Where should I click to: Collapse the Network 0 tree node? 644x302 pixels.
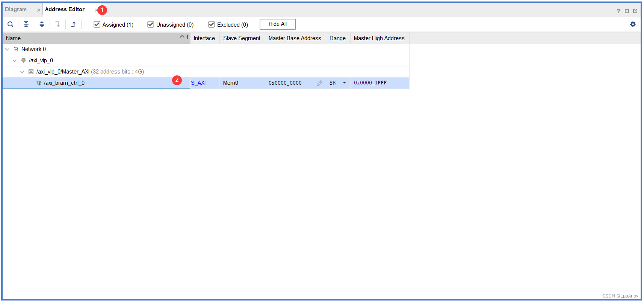coord(7,49)
